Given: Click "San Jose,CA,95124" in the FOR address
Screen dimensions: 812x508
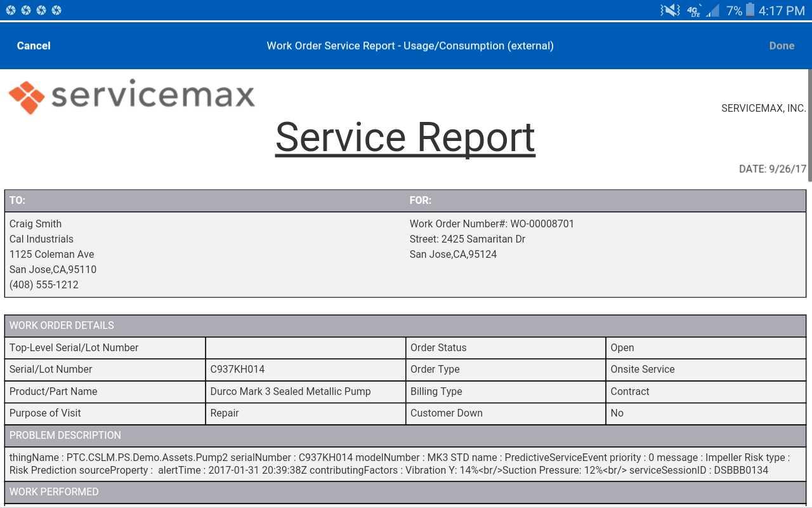Looking at the screenshot, I should coord(453,254).
